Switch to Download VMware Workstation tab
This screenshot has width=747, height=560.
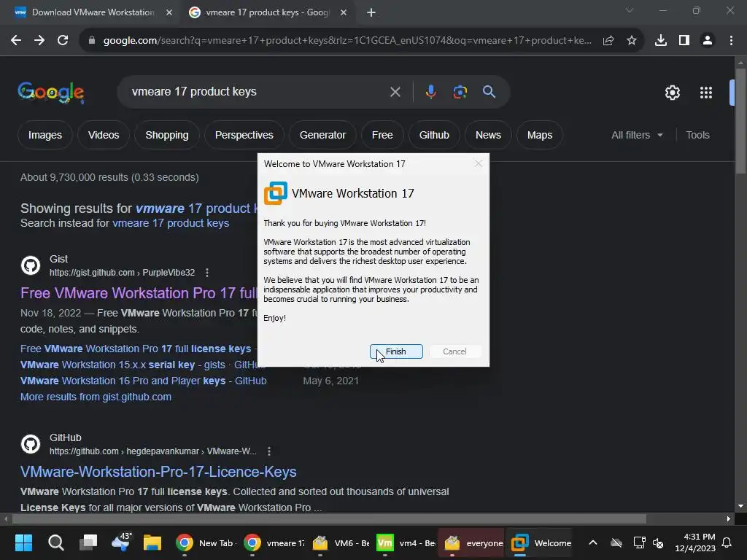pos(93,12)
